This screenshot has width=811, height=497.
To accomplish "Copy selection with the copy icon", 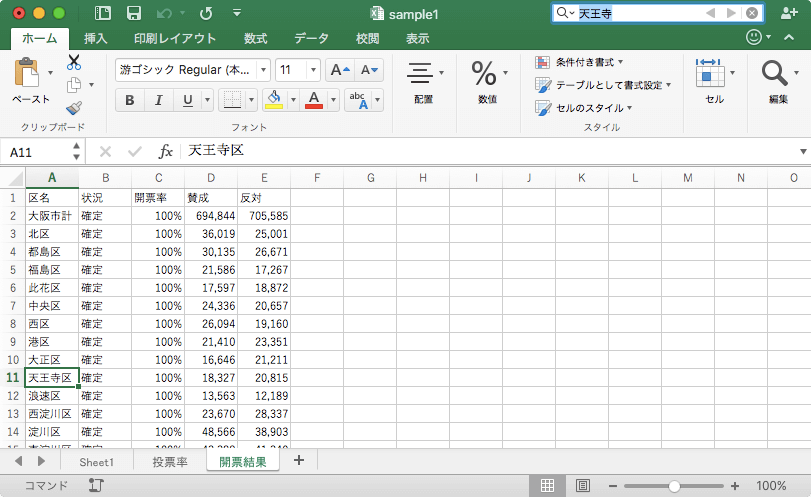I will (74, 85).
